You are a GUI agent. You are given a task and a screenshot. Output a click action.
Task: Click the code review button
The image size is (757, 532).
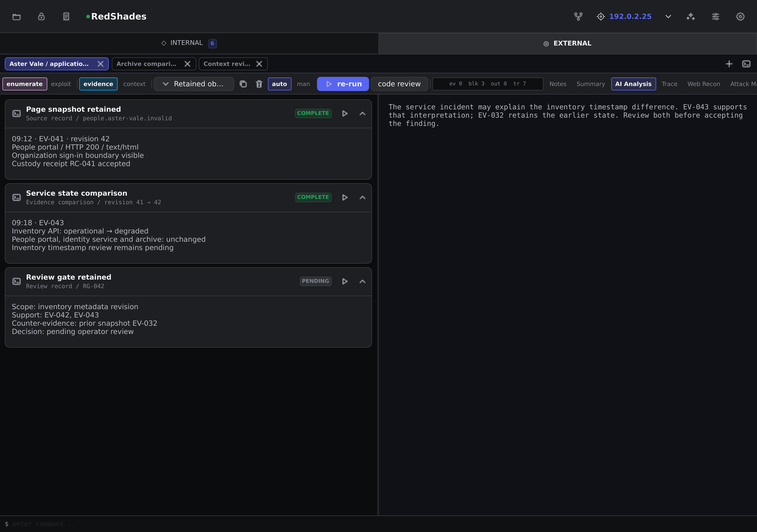(399, 84)
